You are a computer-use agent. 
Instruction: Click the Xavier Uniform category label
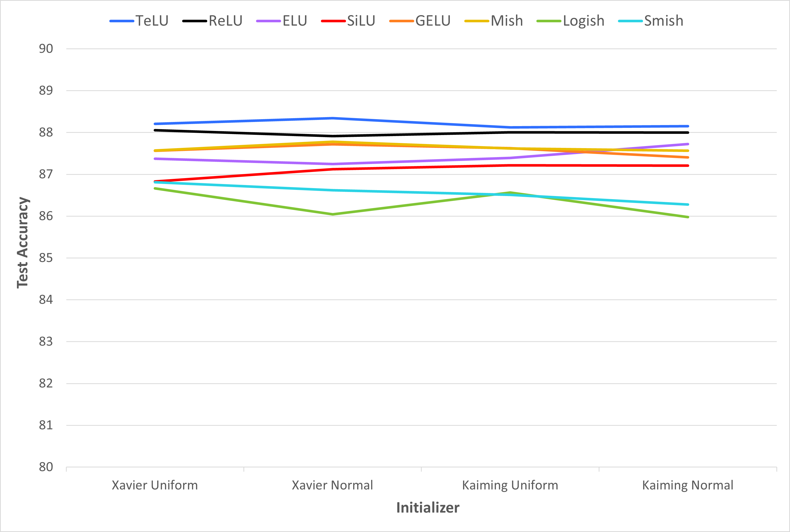[x=155, y=485]
